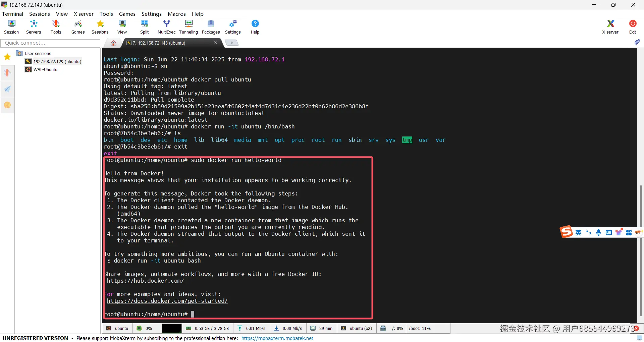Open the Session toolbar icon
The height and width of the screenshot is (342, 644).
tap(11, 27)
